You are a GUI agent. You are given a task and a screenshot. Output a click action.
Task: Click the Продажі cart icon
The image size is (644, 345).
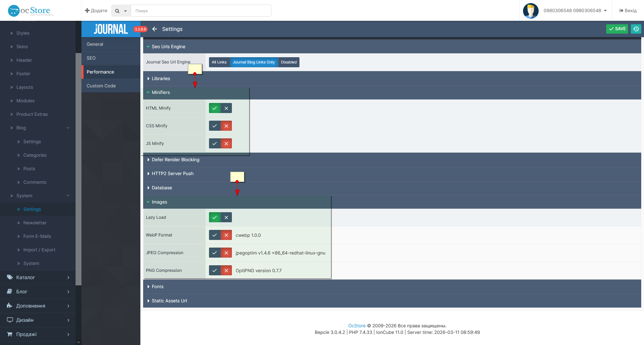[10, 334]
